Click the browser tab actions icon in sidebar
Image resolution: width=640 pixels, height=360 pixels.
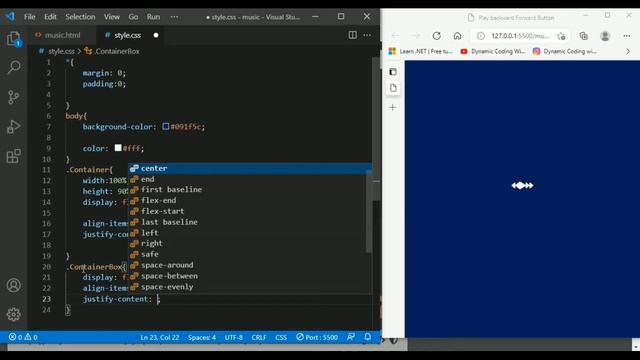(393, 72)
